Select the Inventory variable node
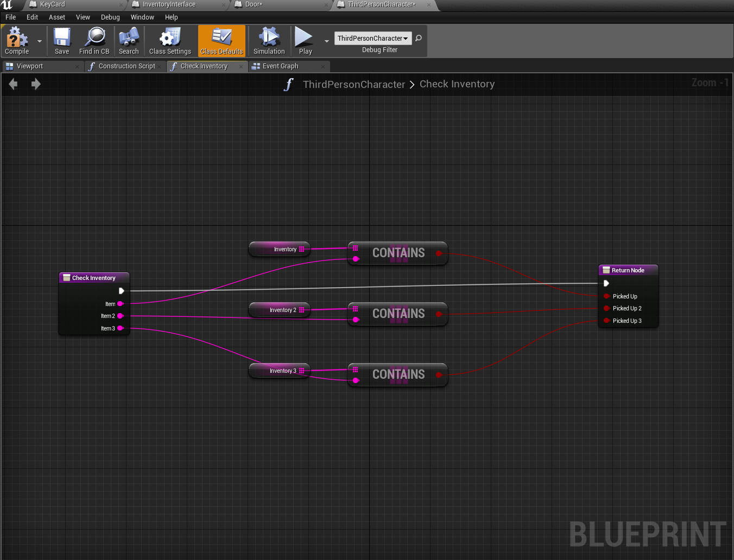 pyautogui.click(x=280, y=249)
